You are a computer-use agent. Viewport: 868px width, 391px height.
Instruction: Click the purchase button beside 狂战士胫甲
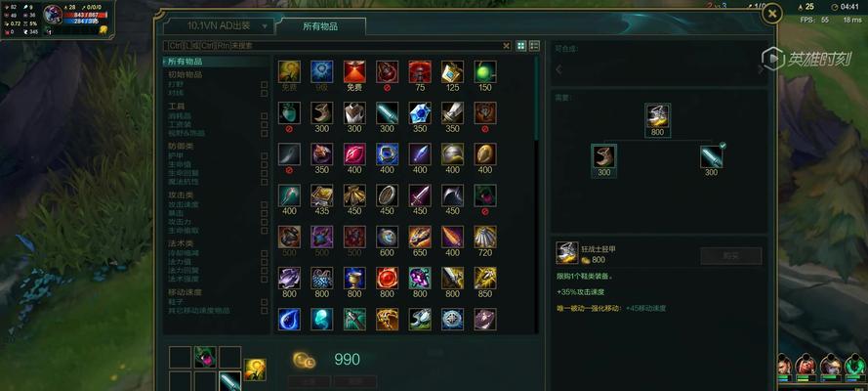[730, 256]
